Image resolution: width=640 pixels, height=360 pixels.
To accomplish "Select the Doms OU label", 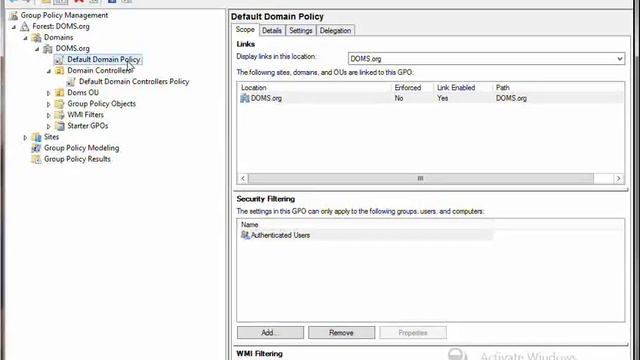I will (83, 93).
